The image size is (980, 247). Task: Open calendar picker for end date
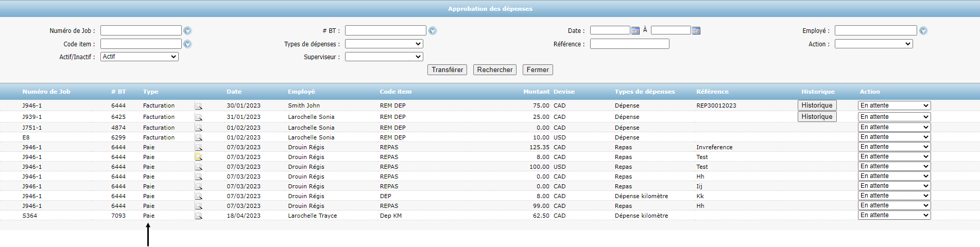click(696, 31)
